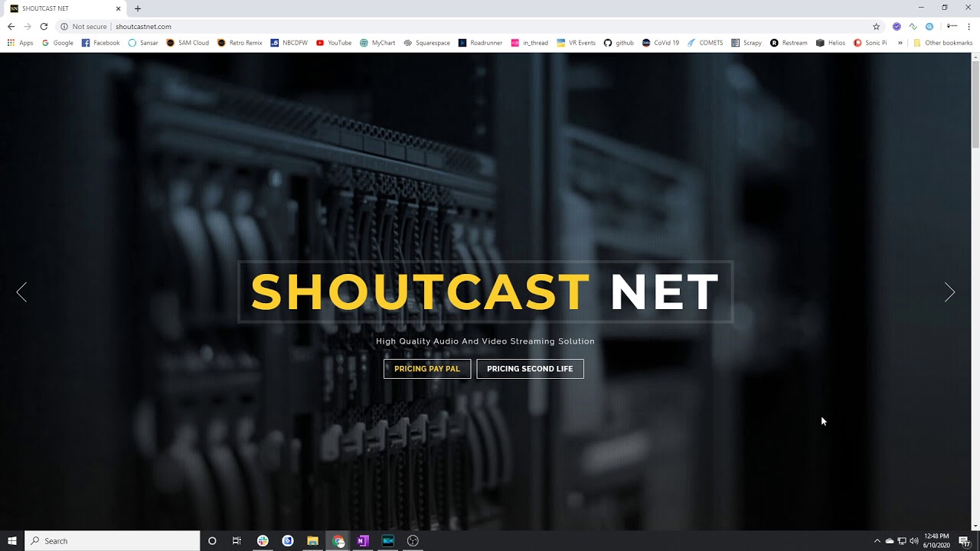Open the NBCDFW bookmark

[289, 43]
